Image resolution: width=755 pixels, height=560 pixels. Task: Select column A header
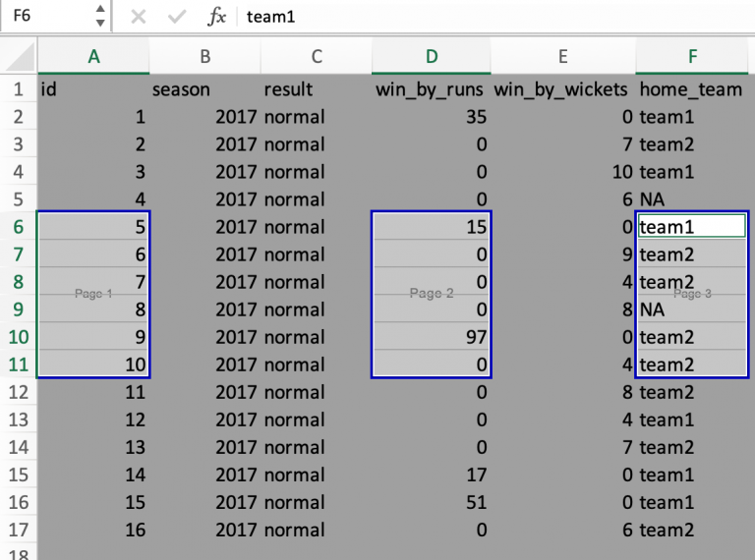coord(94,57)
